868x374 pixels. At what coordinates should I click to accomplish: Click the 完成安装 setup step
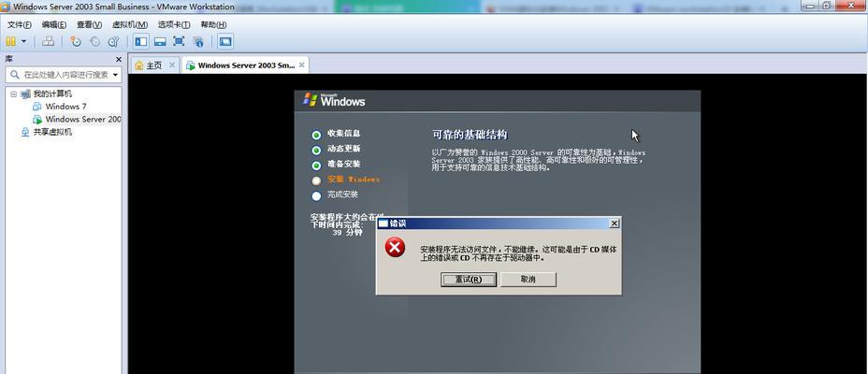342,194
